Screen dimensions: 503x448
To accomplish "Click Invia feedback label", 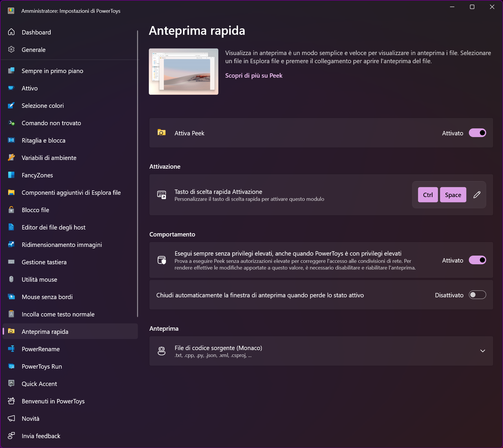I will click(x=41, y=436).
